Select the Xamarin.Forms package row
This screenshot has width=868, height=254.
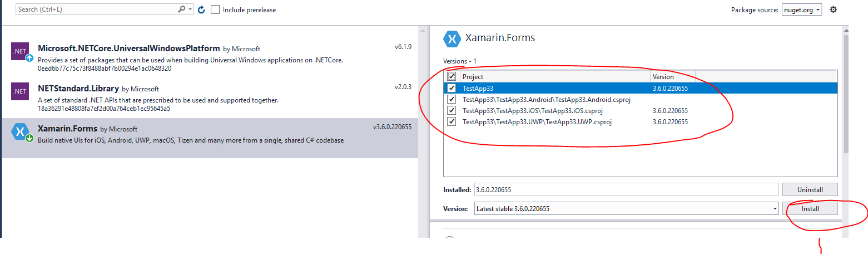tap(210, 138)
